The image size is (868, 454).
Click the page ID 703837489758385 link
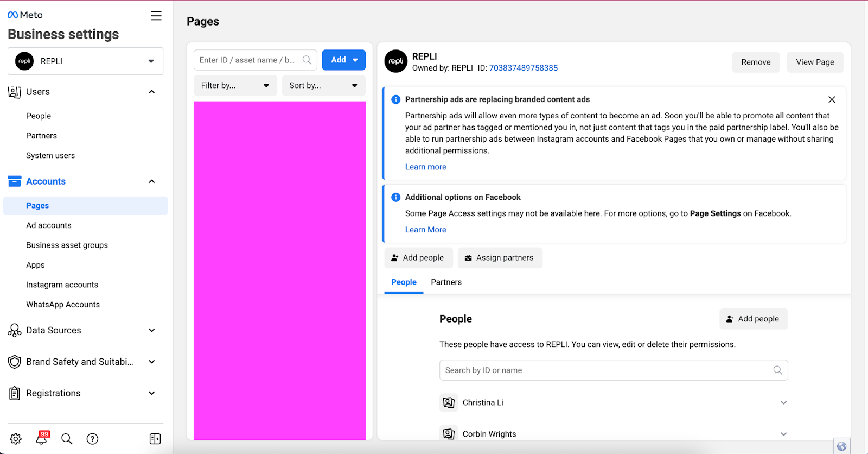point(523,68)
